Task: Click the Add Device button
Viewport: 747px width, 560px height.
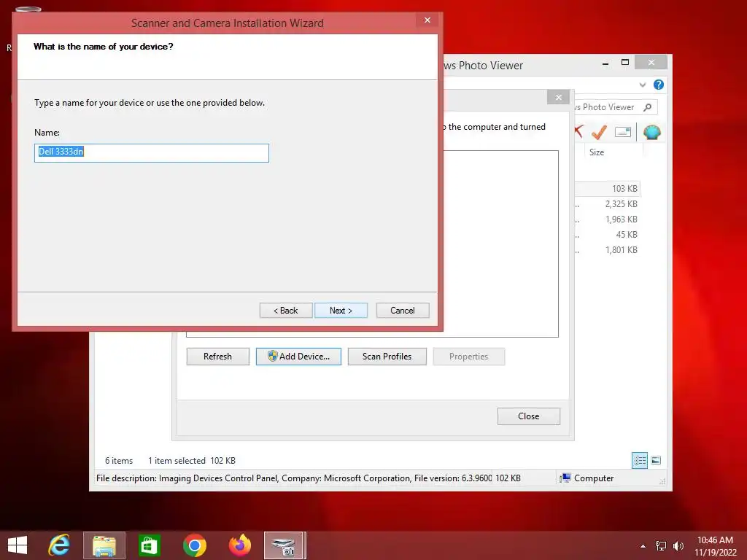Action: [x=298, y=357]
